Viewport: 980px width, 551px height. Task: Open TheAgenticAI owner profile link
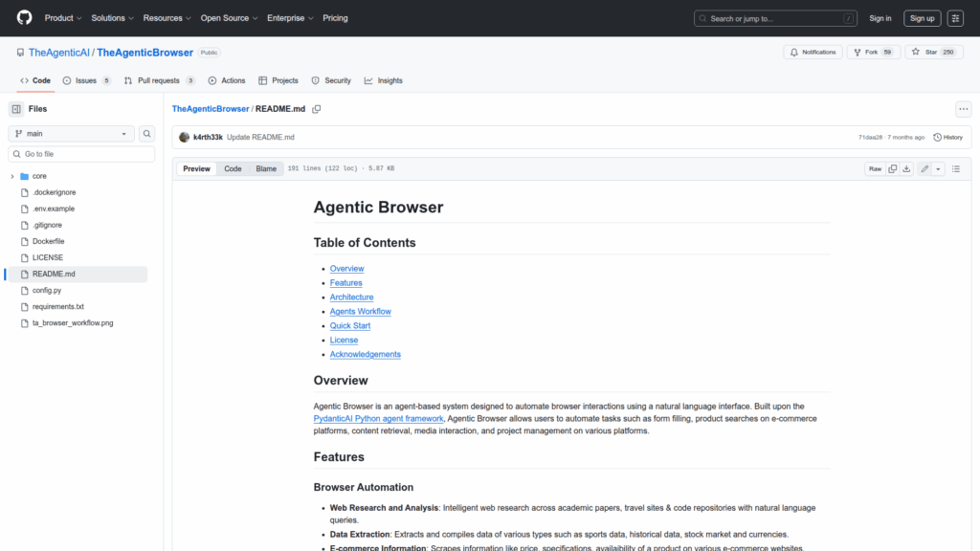pyautogui.click(x=58, y=53)
